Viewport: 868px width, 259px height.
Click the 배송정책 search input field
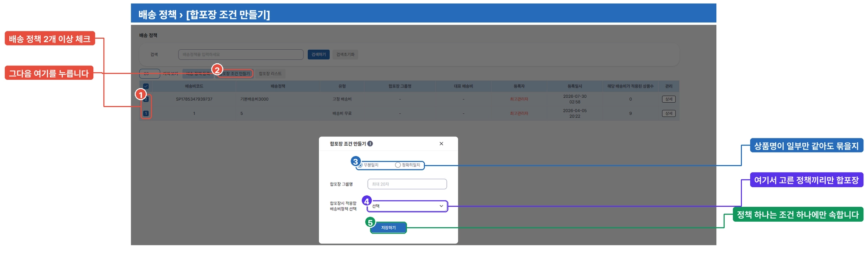point(241,54)
